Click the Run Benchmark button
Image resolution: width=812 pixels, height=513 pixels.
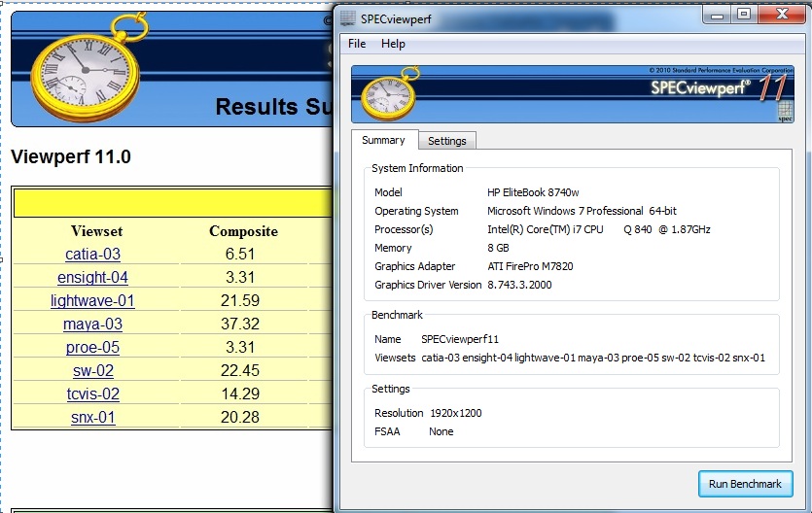pos(745,484)
